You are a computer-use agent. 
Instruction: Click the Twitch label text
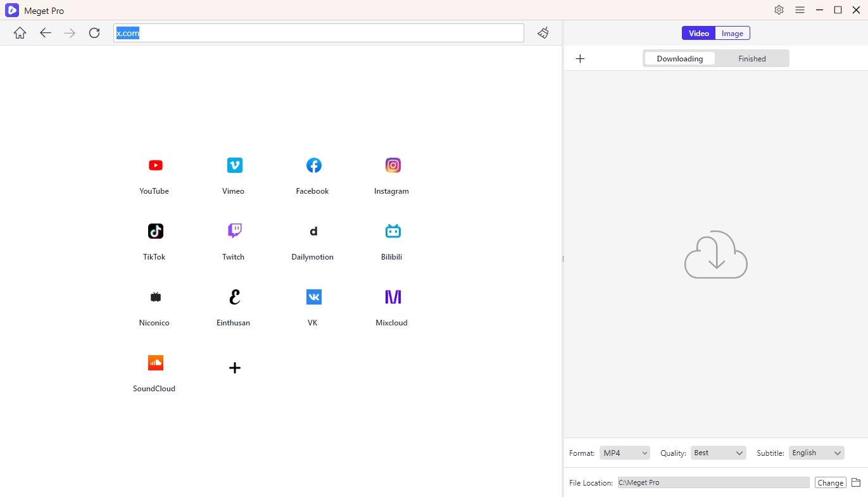(x=233, y=257)
